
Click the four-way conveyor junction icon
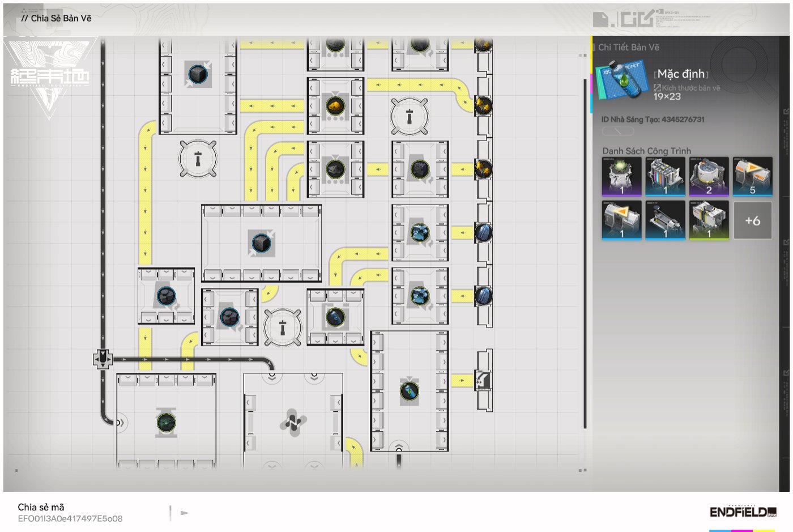(x=103, y=359)
